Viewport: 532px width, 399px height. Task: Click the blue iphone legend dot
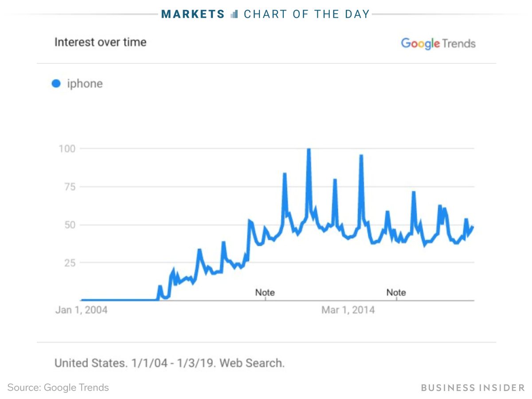point(56,83)
